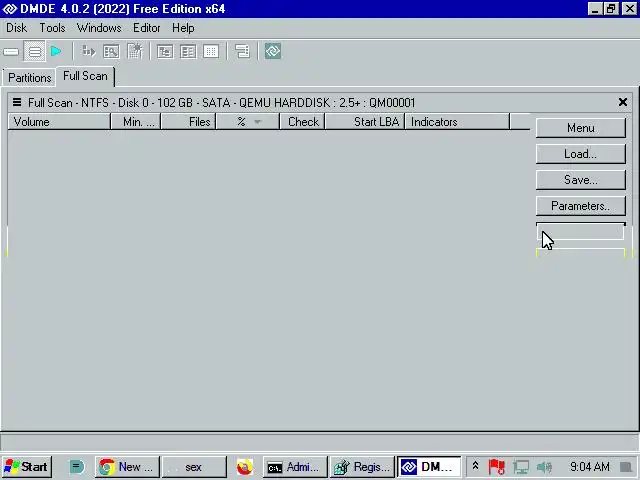The height and width of the screenshot is (480, 640).
Task: Click the show desktop button beside the clock
Action: (626, 467)
